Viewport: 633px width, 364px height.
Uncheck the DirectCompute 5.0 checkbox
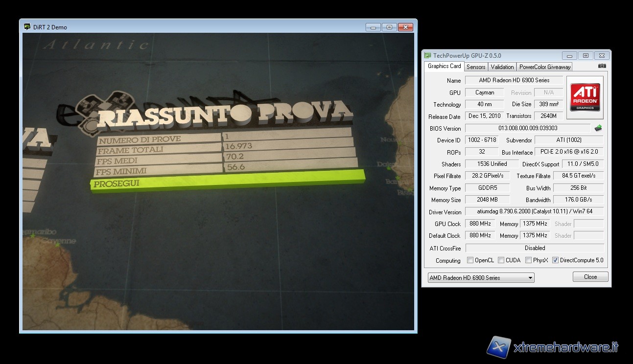pos(555,260)
